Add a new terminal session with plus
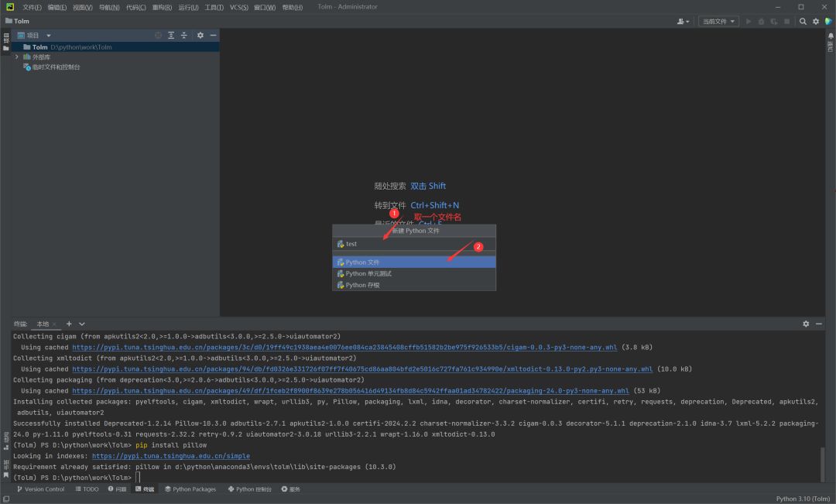Screen dimensions: 836x504 point(69,324)
